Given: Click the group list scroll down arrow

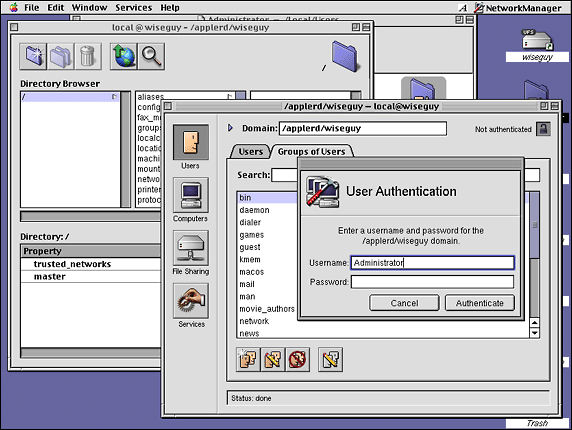Looking at the screenshot, I should [x=534, y=333].
